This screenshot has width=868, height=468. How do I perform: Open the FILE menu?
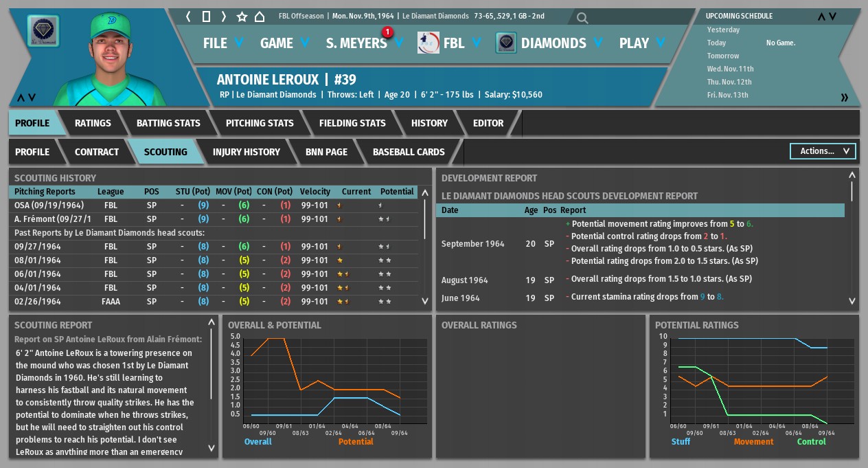click(x=223, y=43)
